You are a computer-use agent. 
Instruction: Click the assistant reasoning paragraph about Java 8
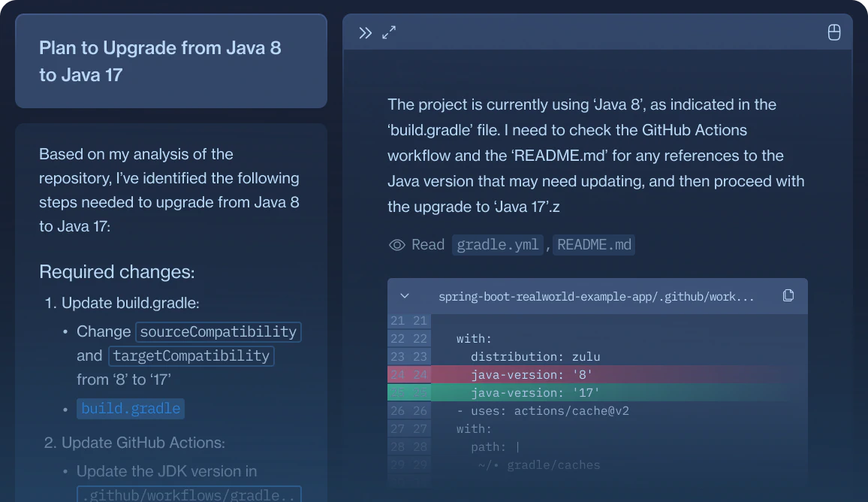[x=596, y=156]
